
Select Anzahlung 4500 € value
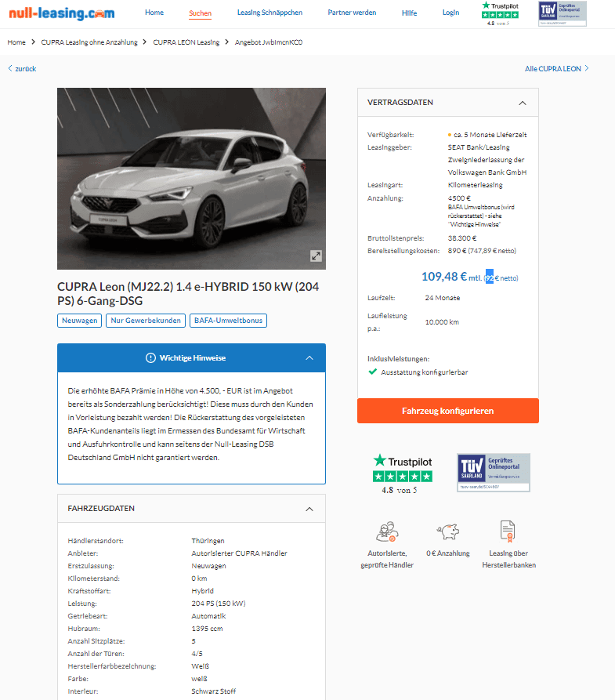point(459,198)
